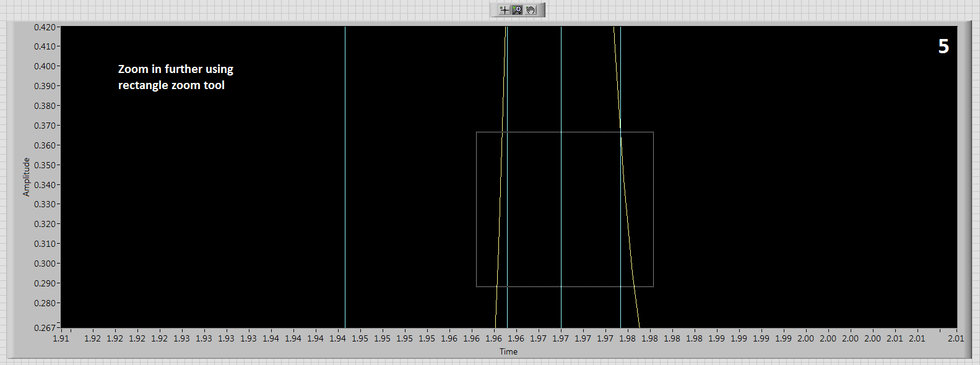Click the 0.420 top amplitude scale value
The image size is (980, 365).
45,27
